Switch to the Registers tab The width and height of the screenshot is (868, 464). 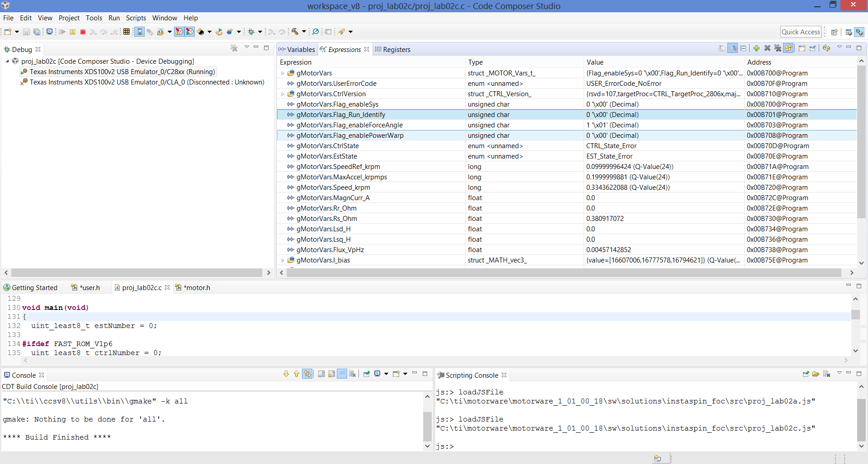pos(396,50)
